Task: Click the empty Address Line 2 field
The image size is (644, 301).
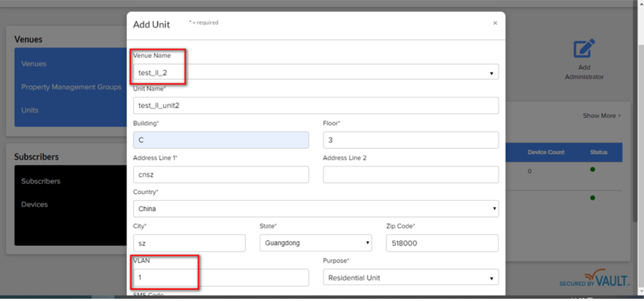Action: click(410, 175)
